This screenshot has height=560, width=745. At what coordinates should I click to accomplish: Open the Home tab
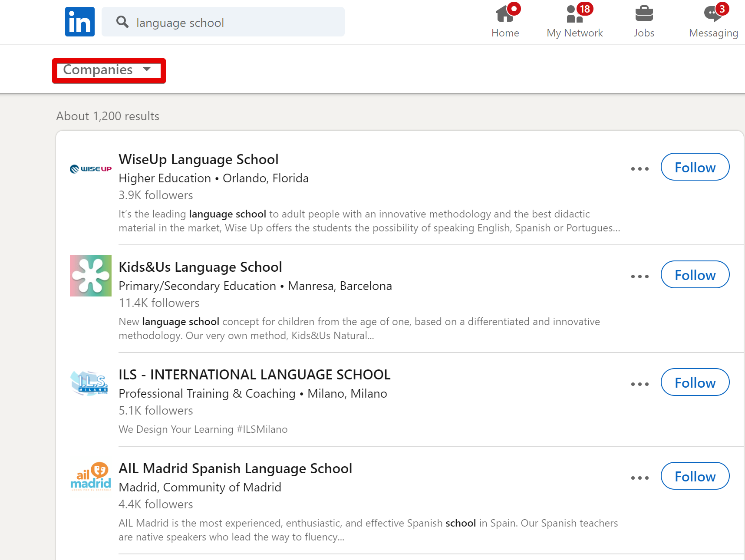(x=505, y=21)
